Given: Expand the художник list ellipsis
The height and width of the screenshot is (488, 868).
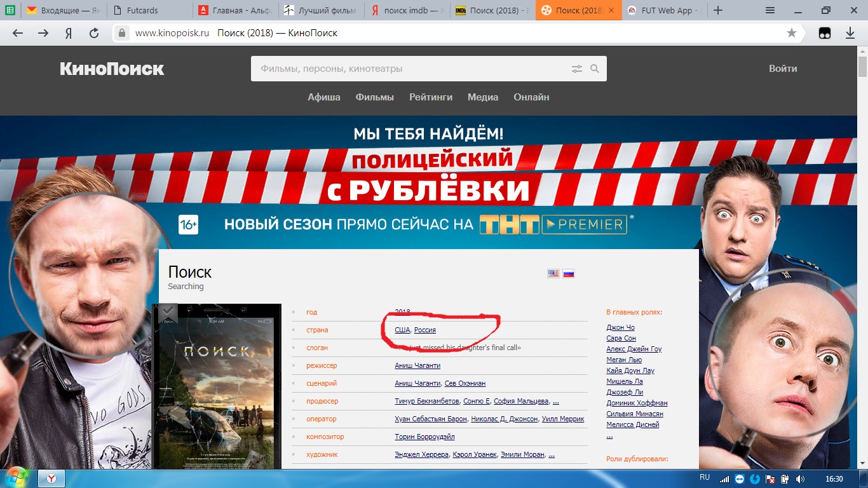Looking at the screenshot, I should pos(552,455).
